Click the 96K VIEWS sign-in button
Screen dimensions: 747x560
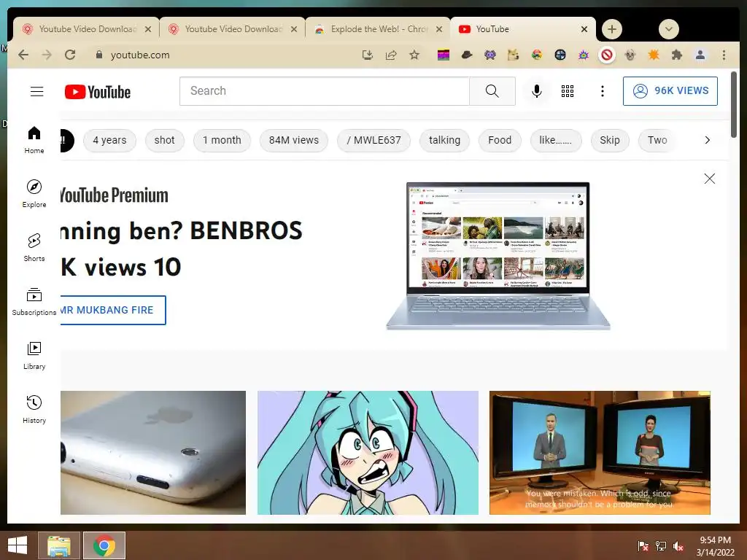670,91
